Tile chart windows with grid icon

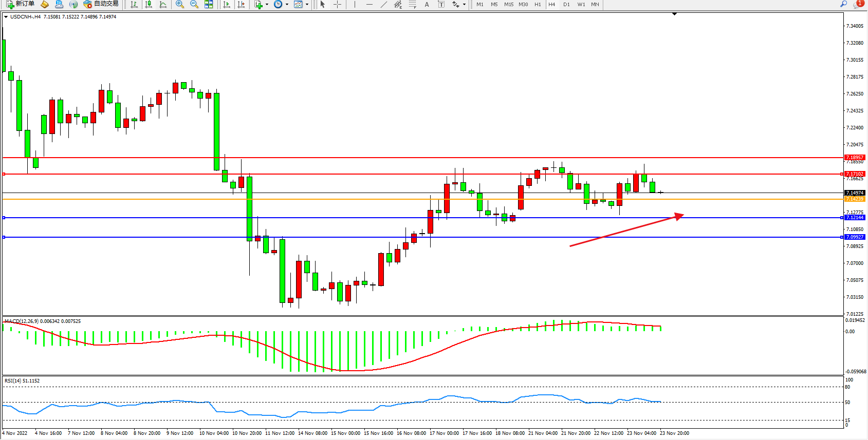click(x=209, y=5)
